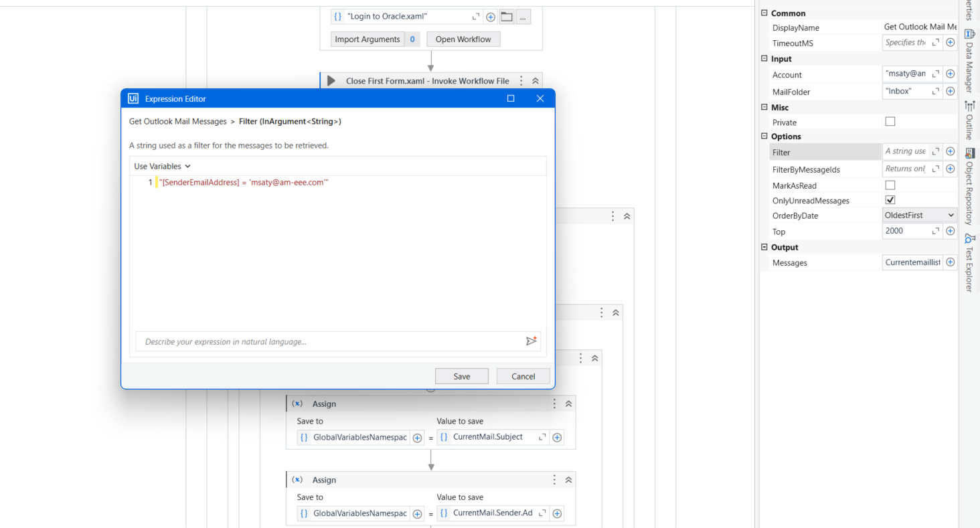Collapse the Assign activity with CurrentMail.Sender.Ad
This screenshot has width=980, height=528.
point(568,480)
